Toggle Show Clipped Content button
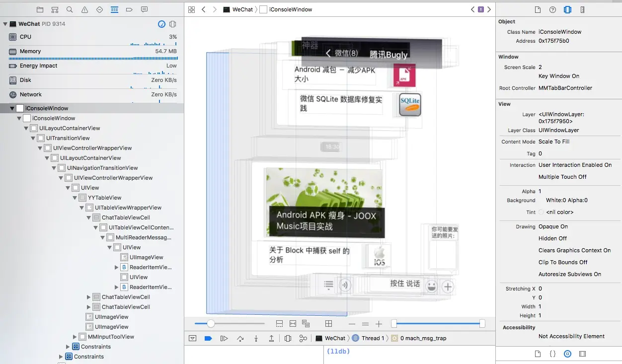Screen dimensions: 622x364 [x=279, y=324]
